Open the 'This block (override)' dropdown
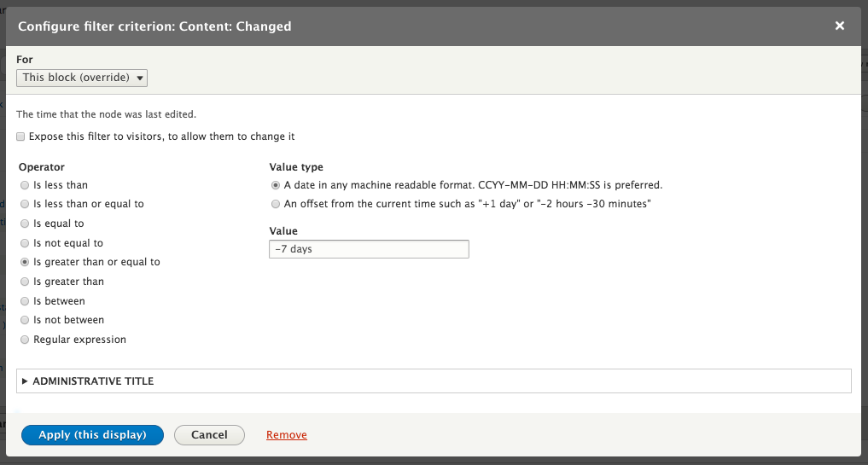 tap(82, 78)
